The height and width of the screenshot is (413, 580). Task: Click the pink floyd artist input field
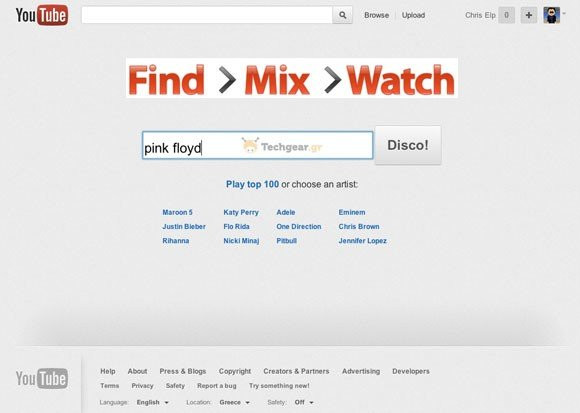point(257,145)
